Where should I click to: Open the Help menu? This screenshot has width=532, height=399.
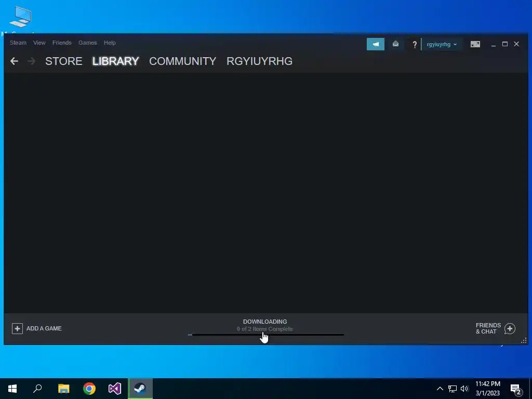point(110,43)
